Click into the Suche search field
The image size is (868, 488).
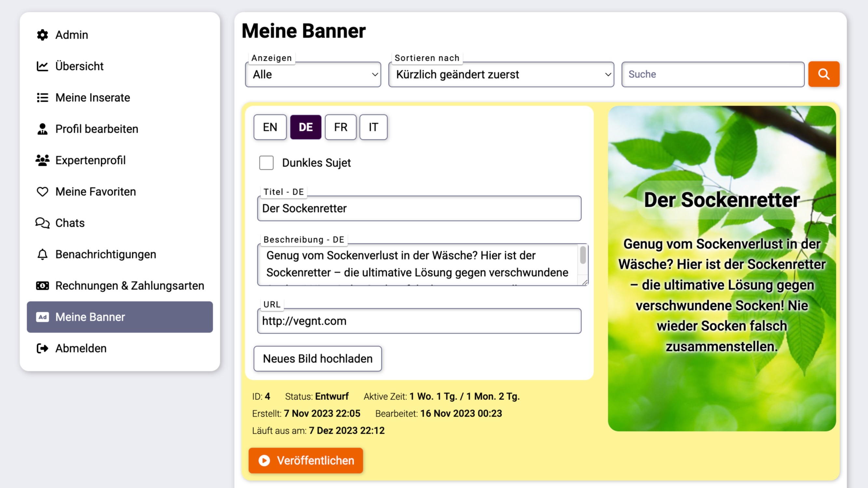coord(713,75)
